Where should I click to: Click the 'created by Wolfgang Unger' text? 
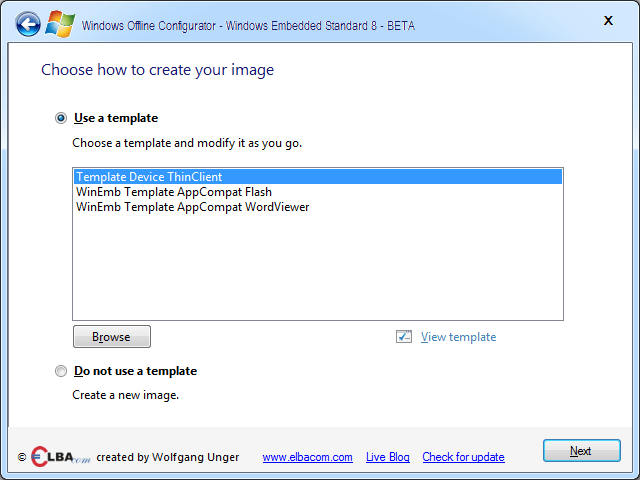[168, 457]
